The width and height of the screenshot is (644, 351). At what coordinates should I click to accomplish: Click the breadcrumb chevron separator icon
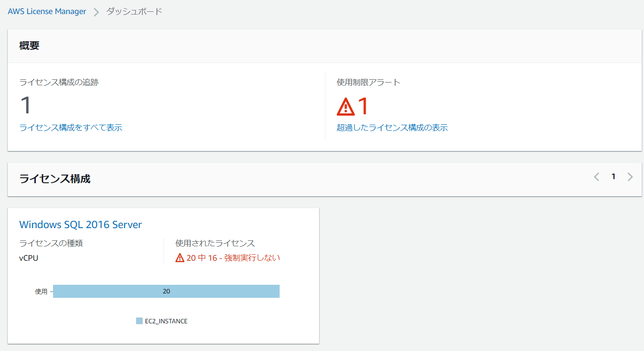pos(96,12)
